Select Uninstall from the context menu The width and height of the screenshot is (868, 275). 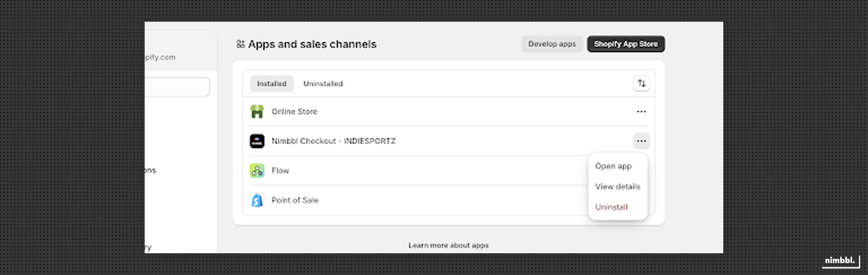pos(611,207)
